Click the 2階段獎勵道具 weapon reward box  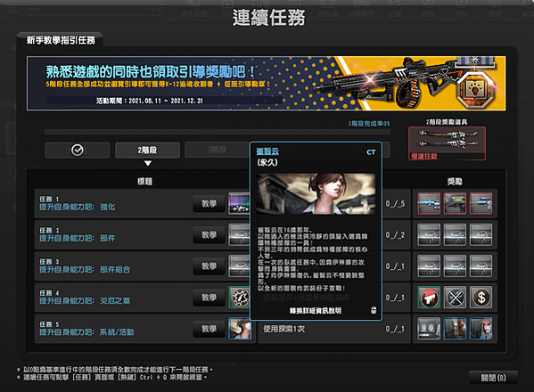[447, 143]
